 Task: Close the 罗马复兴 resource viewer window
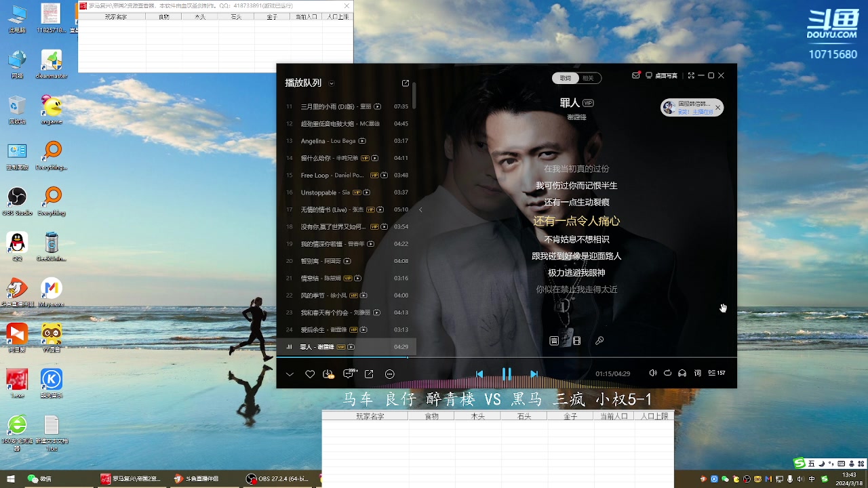click(347, 5)
